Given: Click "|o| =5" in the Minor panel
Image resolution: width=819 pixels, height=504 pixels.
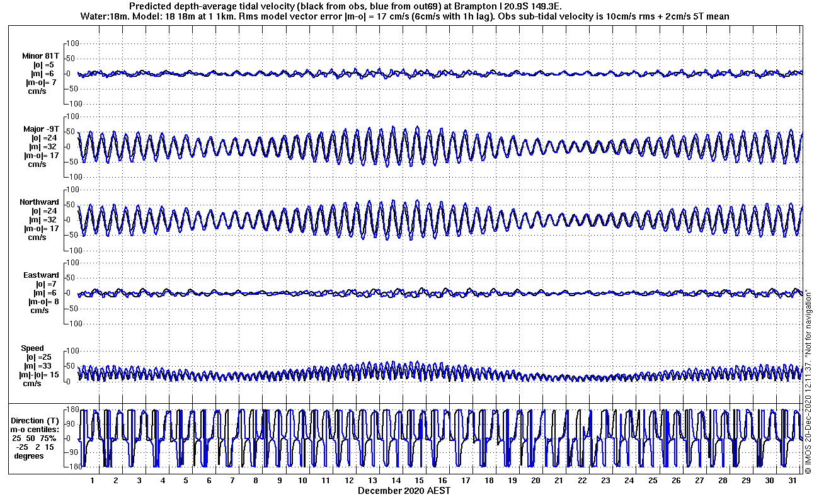Looking at the screenshot, I should pos(43,65).
